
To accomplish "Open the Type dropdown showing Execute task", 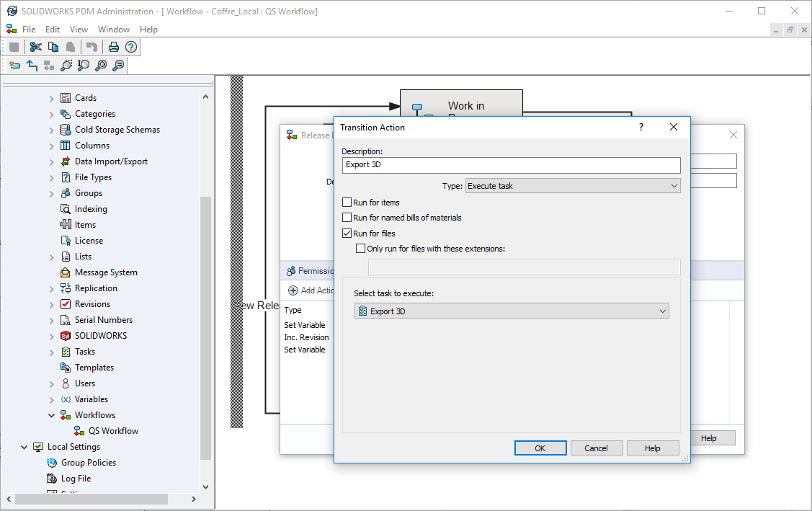I will coord(573,186).
